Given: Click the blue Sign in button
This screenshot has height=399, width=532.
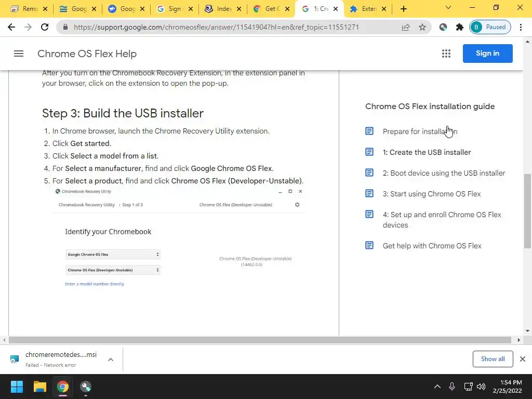Looking at the screenshot, I should pos(487,54).
